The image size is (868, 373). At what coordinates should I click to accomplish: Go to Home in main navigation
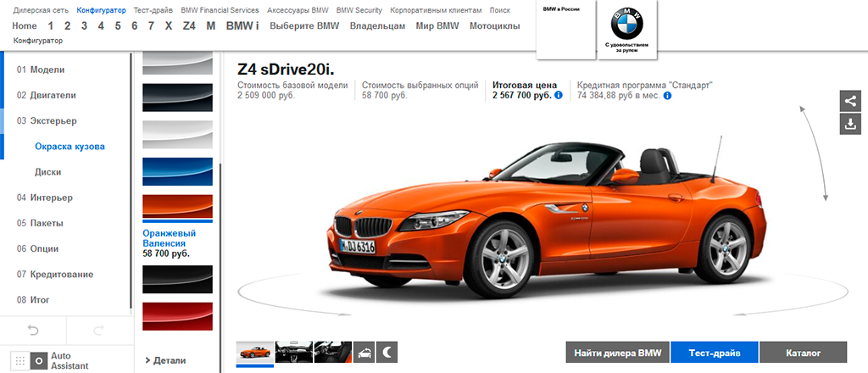pos(25,26)
